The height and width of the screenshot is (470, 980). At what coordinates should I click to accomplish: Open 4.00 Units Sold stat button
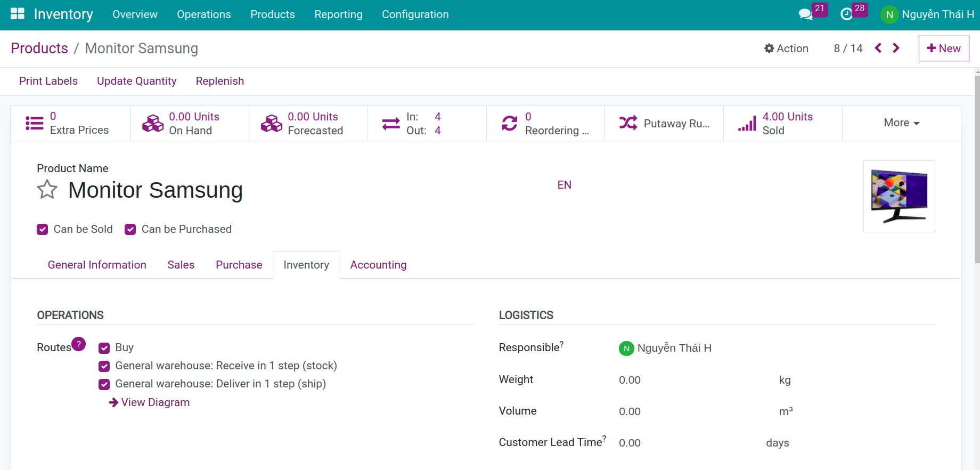point(783,123)
